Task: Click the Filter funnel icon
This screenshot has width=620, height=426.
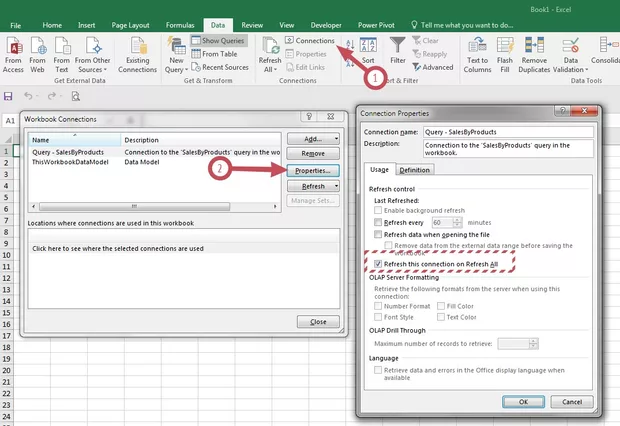Action: (398, 45)
